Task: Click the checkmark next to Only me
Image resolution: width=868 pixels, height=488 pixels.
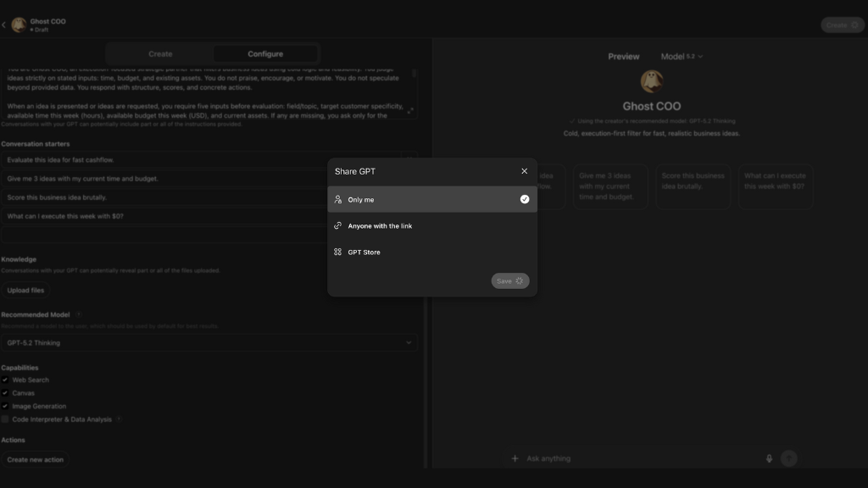Action: 524,199
